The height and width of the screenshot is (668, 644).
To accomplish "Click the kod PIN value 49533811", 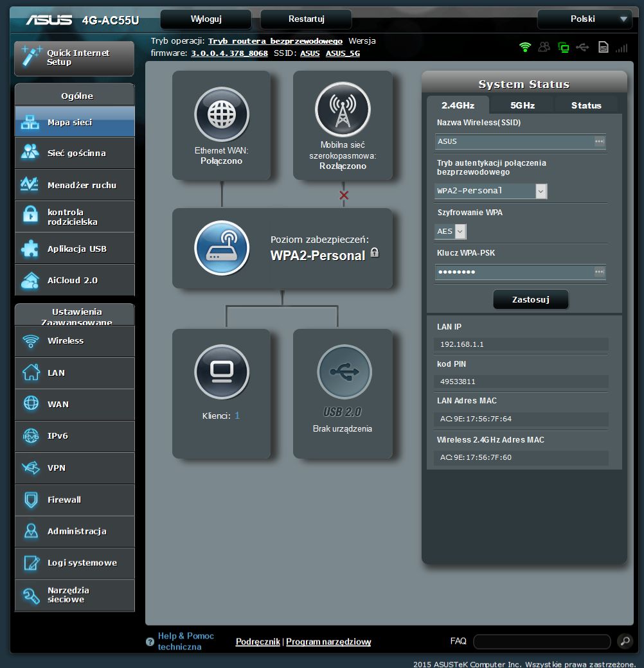I will coord(458,382).
